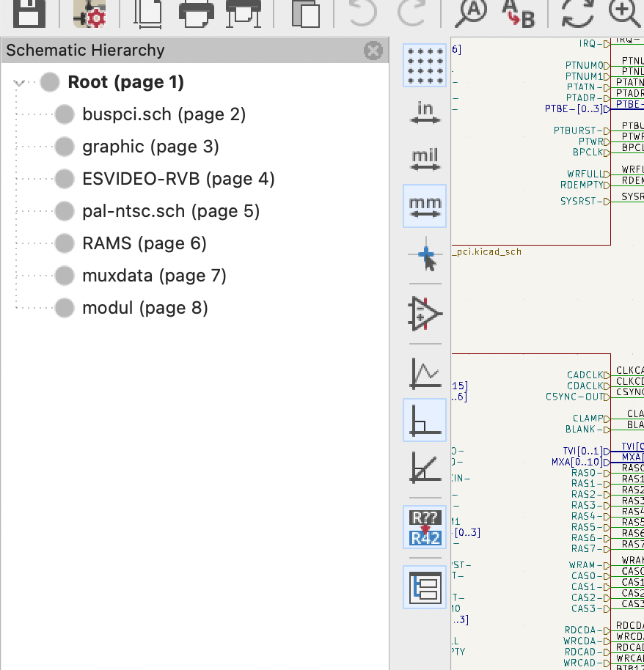
Task: Navigate to RAMS (page 6) sheet
Action: click(144, 243)
